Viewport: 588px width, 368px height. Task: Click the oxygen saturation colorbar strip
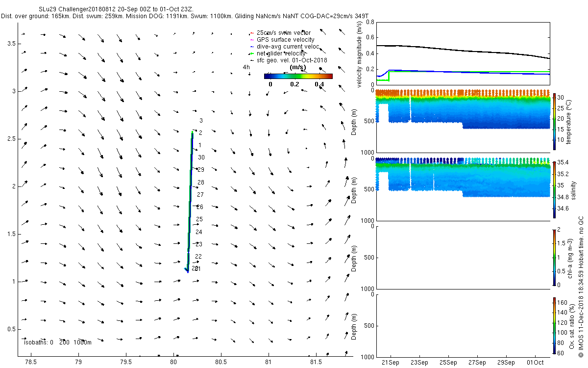pos(555,325)
